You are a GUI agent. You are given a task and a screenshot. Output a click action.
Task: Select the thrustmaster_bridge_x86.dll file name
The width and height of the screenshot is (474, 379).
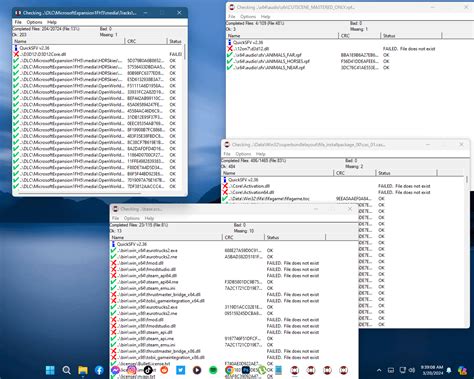pos(159,351)
